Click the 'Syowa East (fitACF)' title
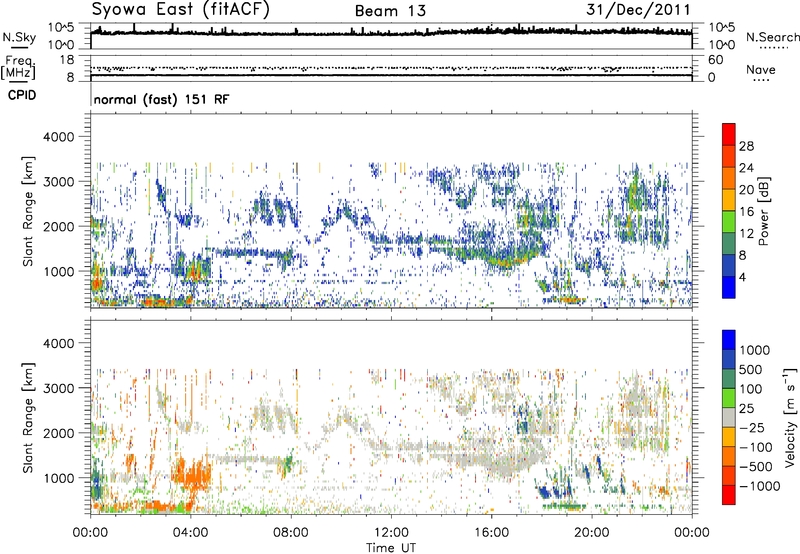800x554 pixels. click(181, 9)
